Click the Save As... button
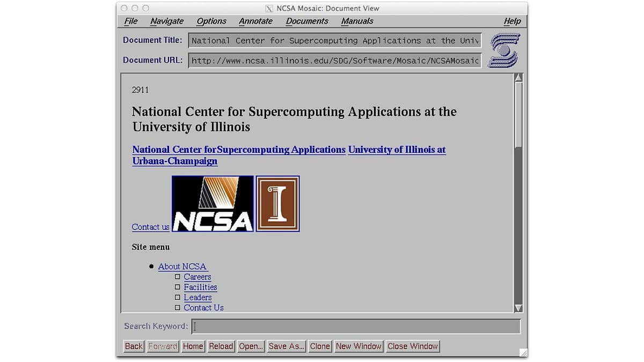The height and width of the screenshot is (362, 644). 286,346
